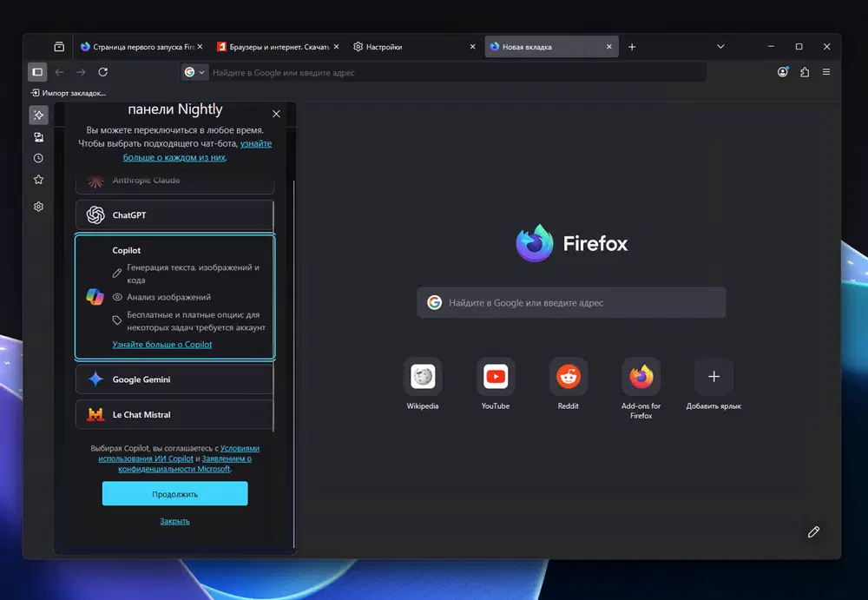Close the Настройки tab
Image resolution: width=868 pixels, height=600 pixels.
473,47
